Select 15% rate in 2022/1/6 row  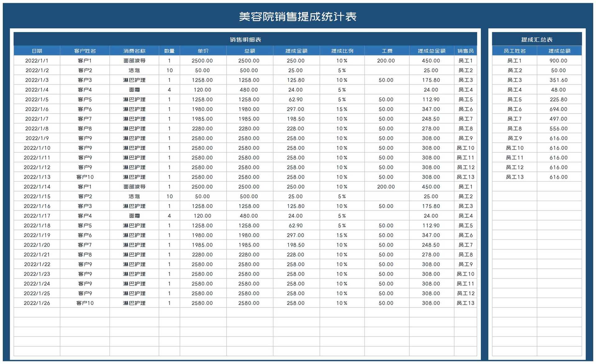point(342,109)
